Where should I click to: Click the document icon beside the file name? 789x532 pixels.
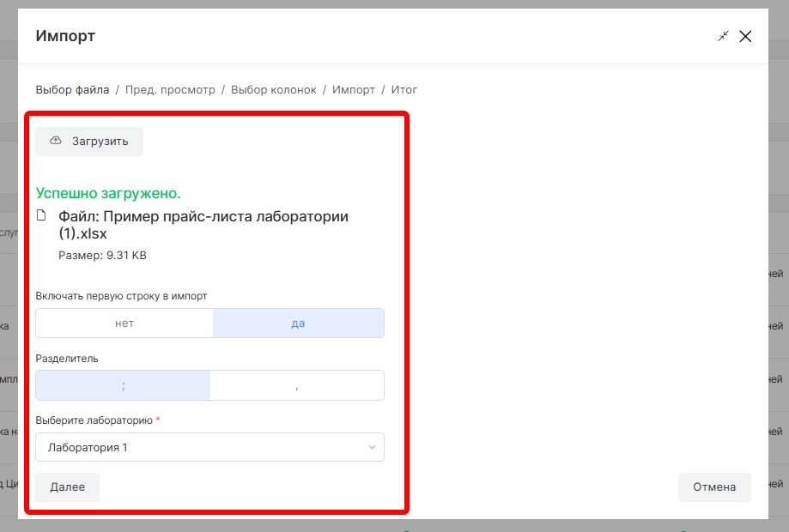pyautogui.click(x=40, y=216)
